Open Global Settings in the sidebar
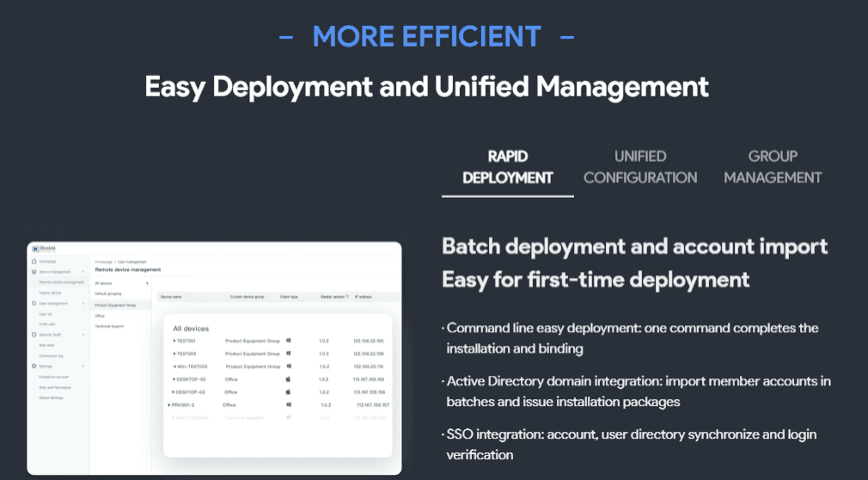Image resolution: width=868 pixels, height=480 pixels. point(51,398)
